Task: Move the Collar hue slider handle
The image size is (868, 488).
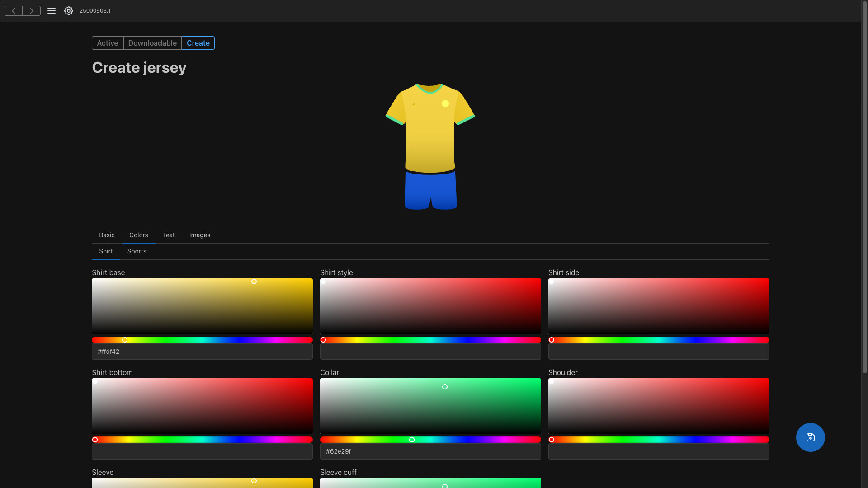Action: 412,439
